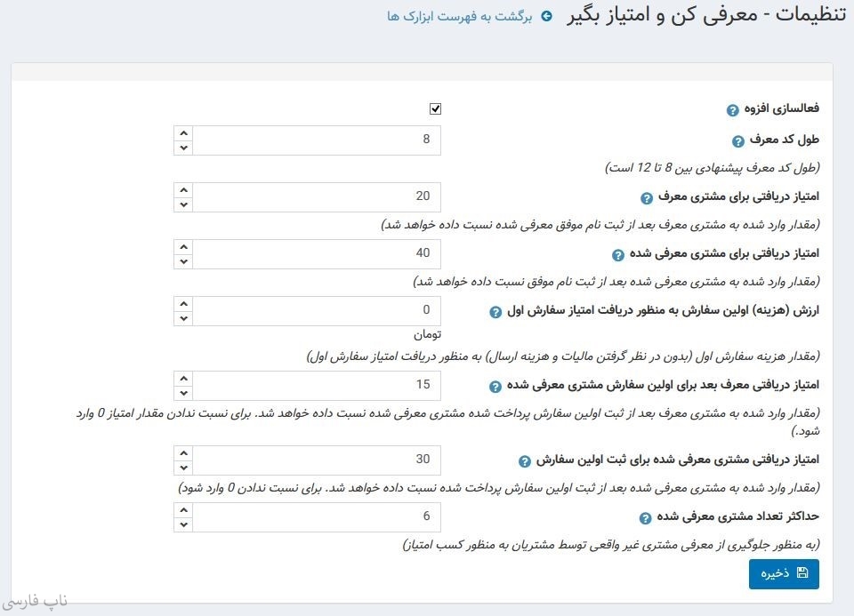
Task: Increase first order value (تومان) with up arrow
Action: [183, 304]
